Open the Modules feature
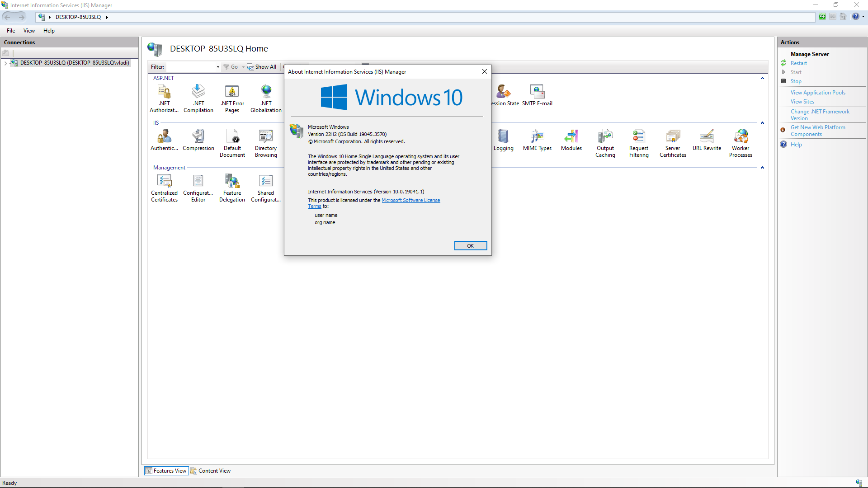The image size is (868, 488). point(571,140)
